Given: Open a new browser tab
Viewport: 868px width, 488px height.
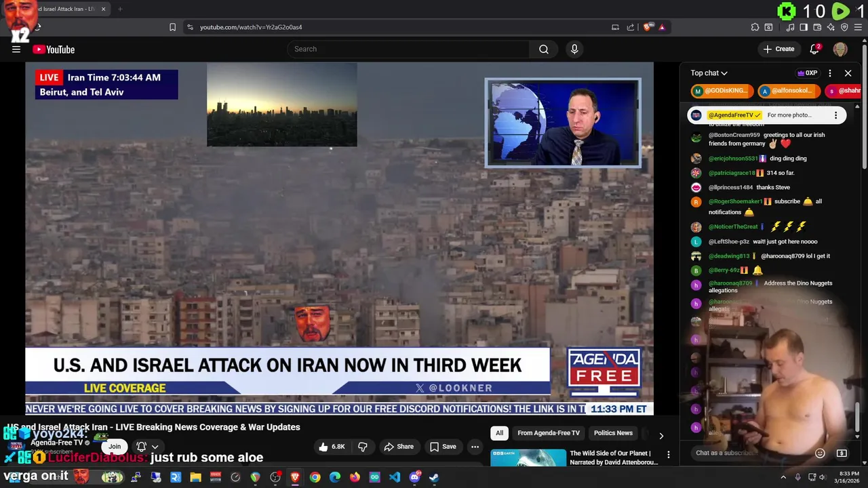Looking at the screenshot, I should (x=120, y=9).
